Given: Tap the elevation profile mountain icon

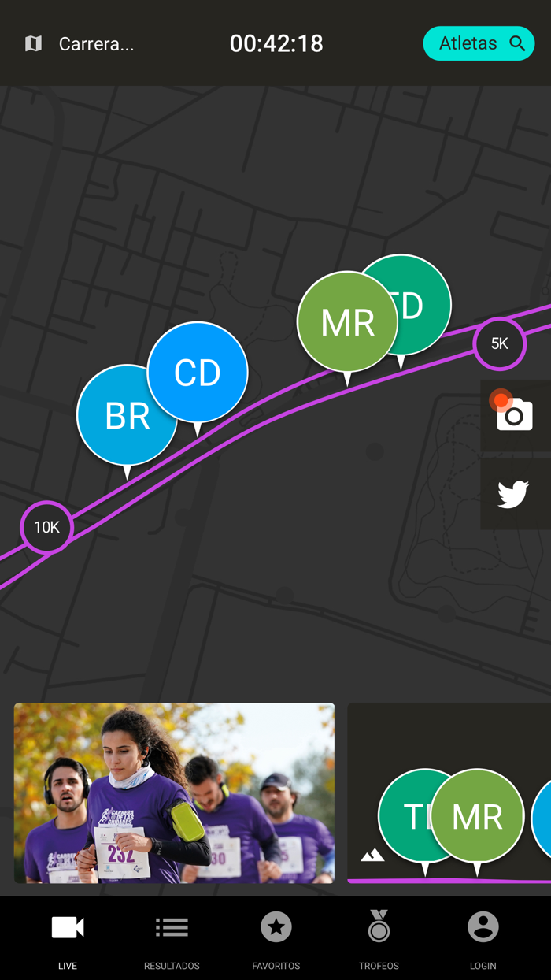Looking at the screenshot, I should point(372,855).
